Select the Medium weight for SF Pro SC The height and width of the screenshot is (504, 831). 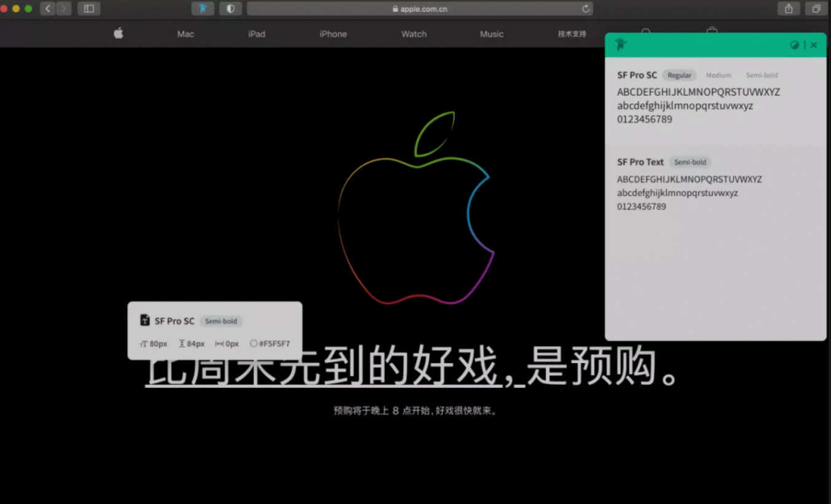point(719,75)
